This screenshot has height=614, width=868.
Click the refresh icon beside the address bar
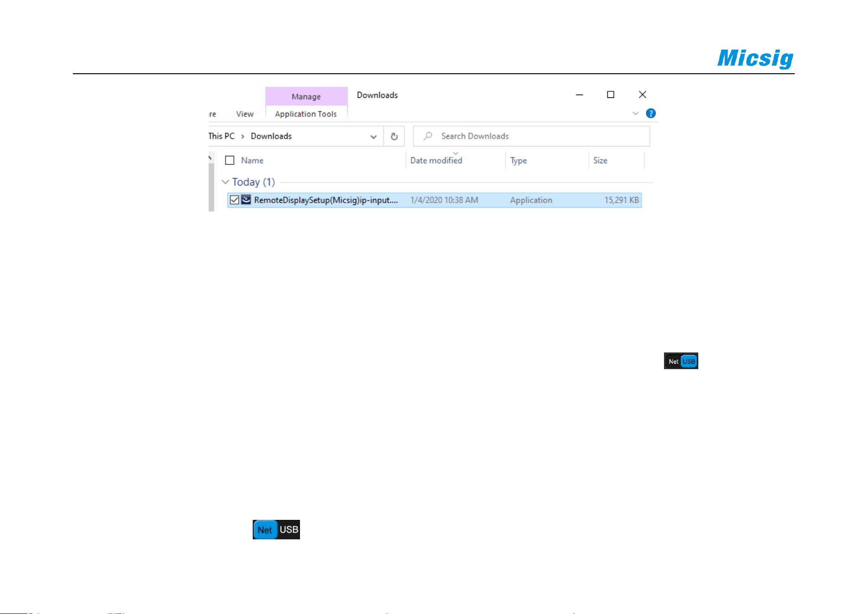(394, 136)
